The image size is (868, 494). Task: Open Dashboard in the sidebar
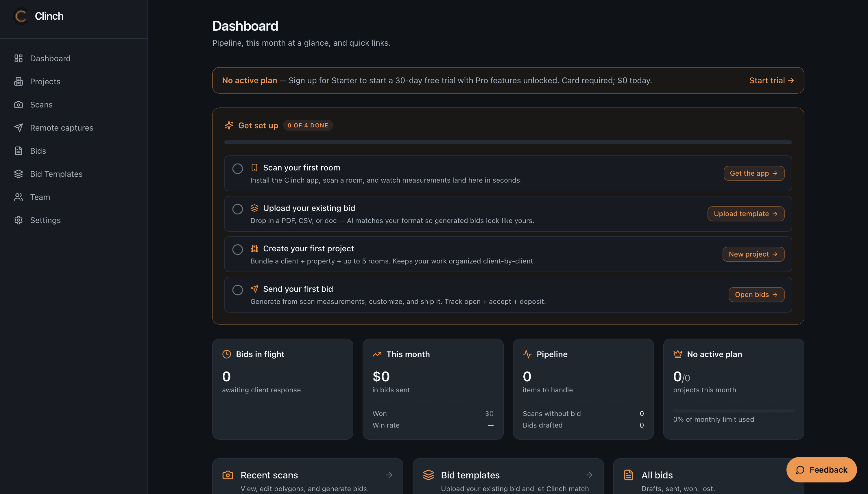coord(74,58)
